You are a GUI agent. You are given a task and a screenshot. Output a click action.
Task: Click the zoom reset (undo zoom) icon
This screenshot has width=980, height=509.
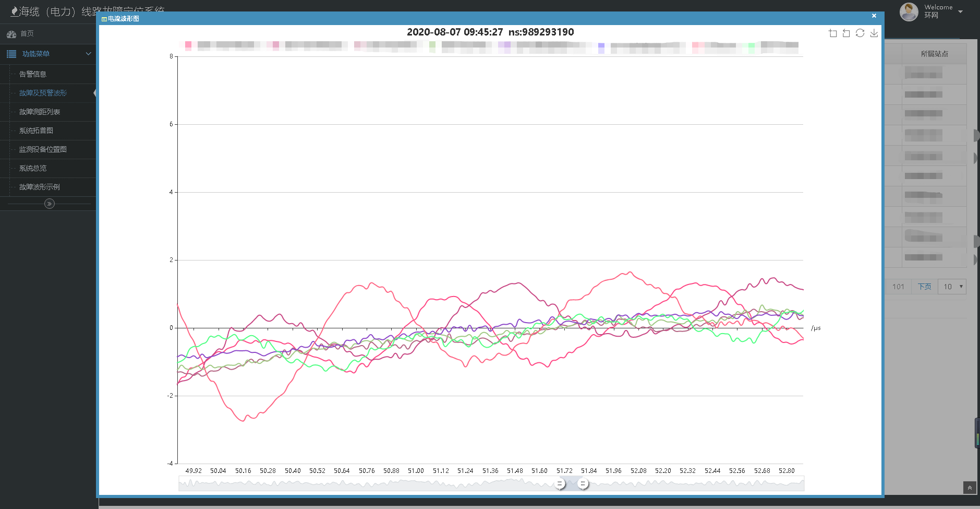point(846,33)
